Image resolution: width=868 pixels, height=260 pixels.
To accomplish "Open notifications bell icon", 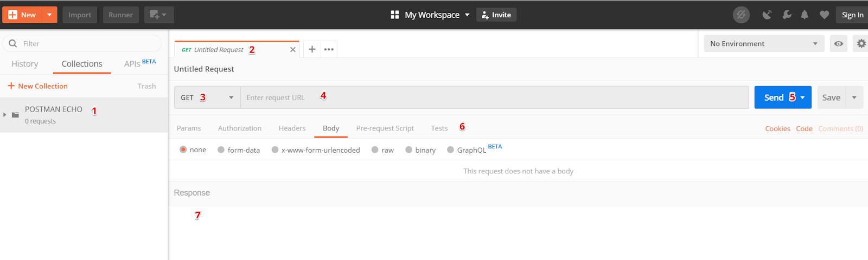I will 805,15.
